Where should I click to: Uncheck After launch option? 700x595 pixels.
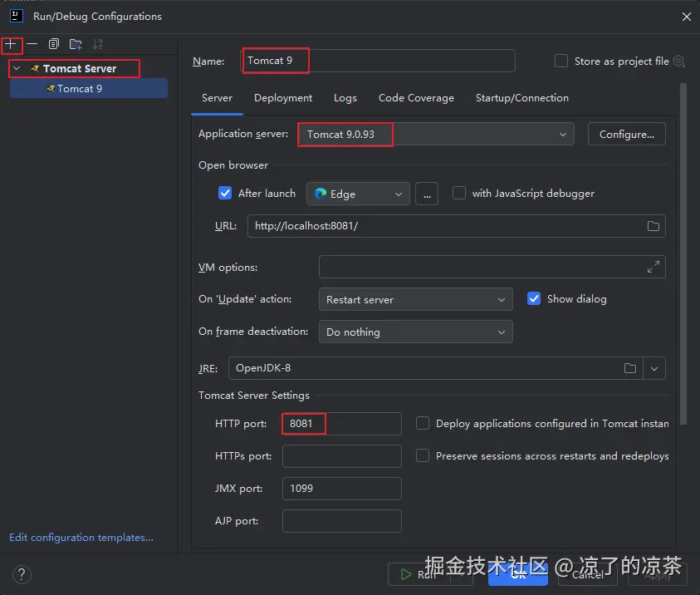tap(225, 194)
